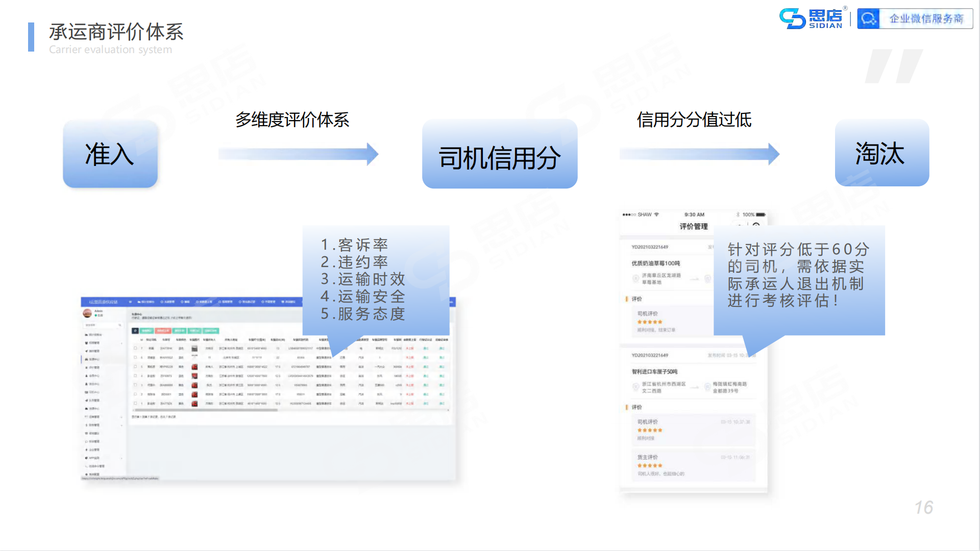Click the 司机信用分 stage box

click(500, 154)
